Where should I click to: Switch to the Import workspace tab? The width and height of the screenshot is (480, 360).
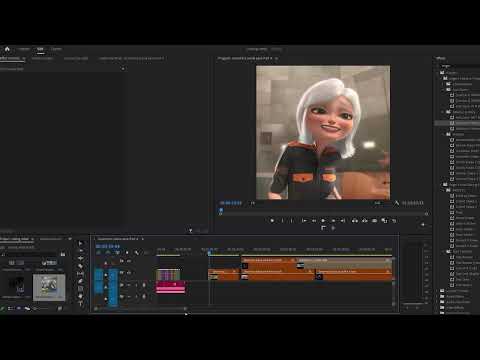pyautogui.click(x=24, y=49)
